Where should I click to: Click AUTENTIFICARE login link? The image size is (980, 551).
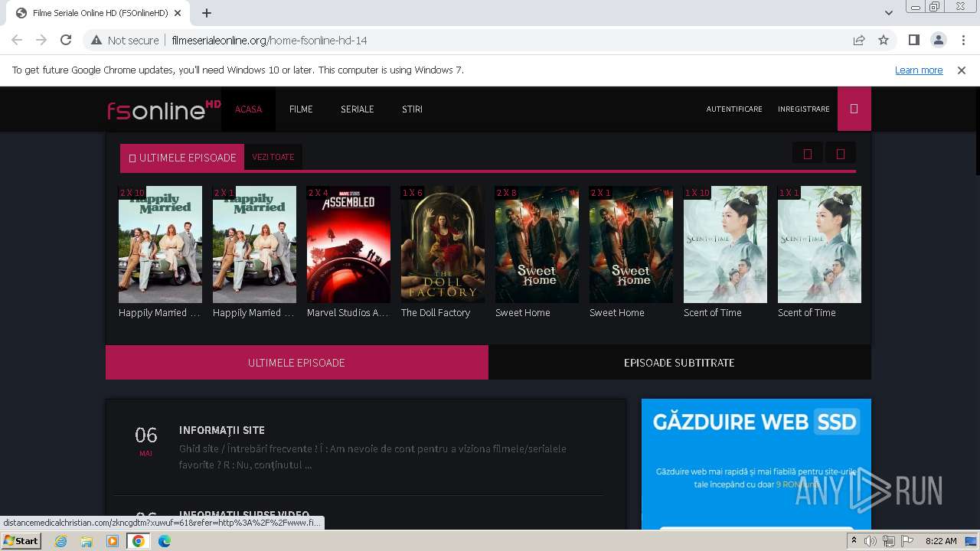click(734, 109)
